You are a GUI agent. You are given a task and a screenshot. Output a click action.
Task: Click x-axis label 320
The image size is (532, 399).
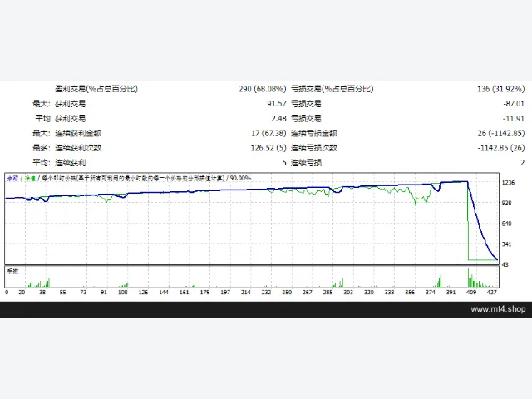pos(369,292)
